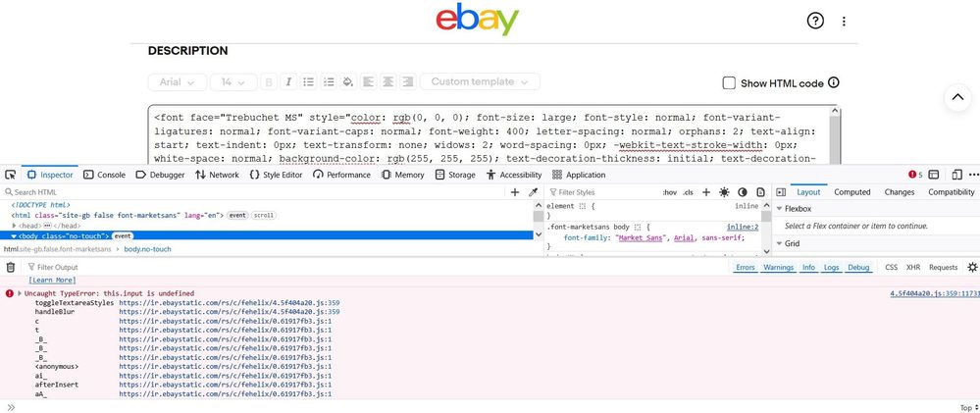The width and height of the screenshot is (980, 413).
Task: Toggle bold in description toolbar
Action: click(x=270, y=81)
